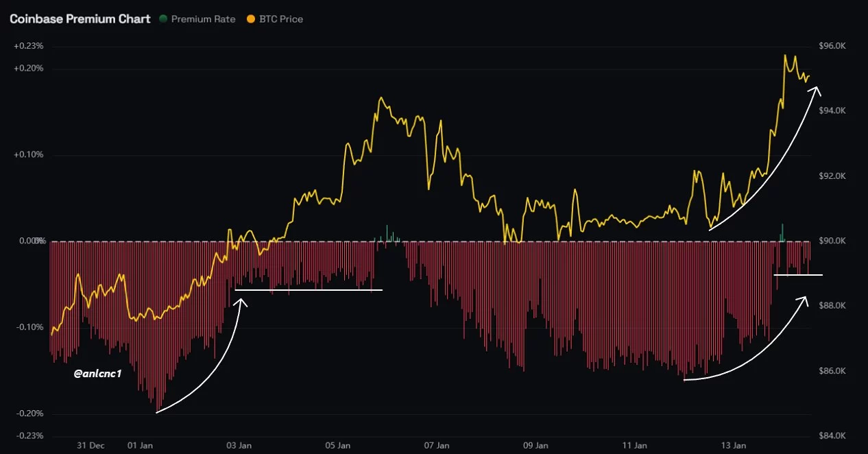Image resolution: width=868 pixels, height=454 pixels.
Task: Click the -0.10% premium axis label
Action: point(28,327)
